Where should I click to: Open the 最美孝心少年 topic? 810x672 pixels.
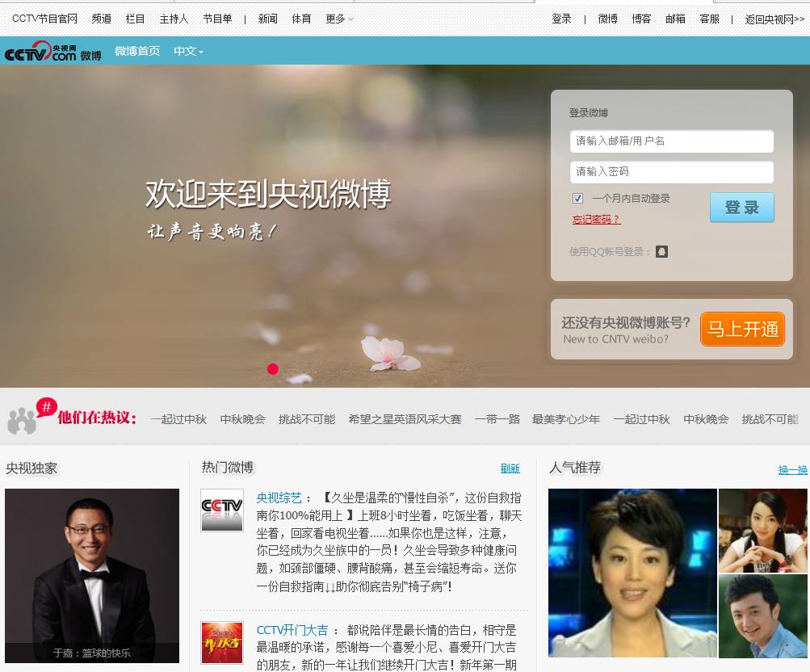(565, 419)
